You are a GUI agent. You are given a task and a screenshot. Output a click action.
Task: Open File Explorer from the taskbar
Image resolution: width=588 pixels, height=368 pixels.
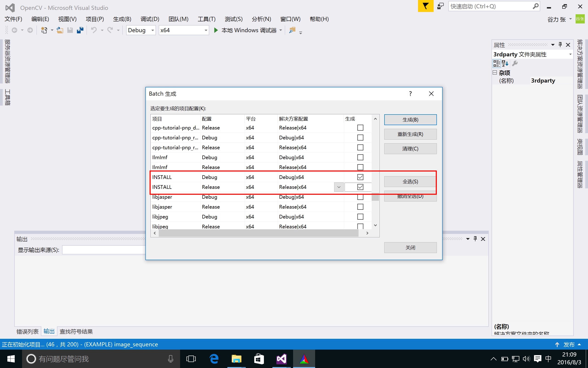point(236,359)
